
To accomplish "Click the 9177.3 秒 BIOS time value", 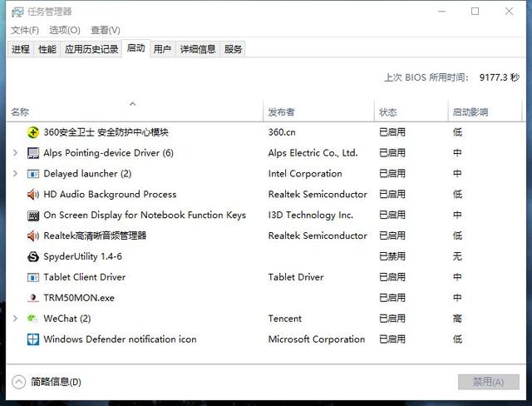I will pos(499,77).
